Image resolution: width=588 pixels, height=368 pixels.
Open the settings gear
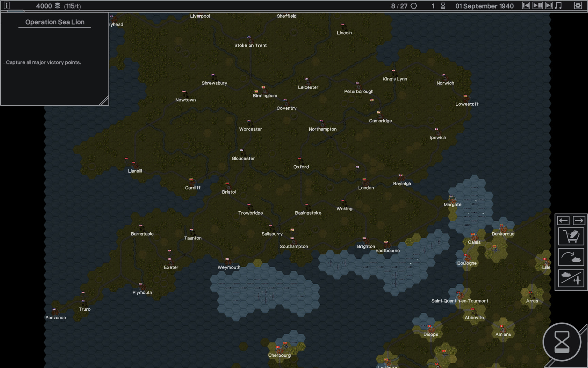click(578, 5)
